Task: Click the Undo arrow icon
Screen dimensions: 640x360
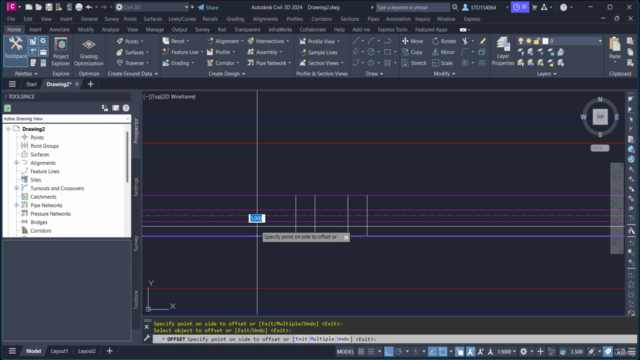Action: pyautogui.click(x=89, y=7)
